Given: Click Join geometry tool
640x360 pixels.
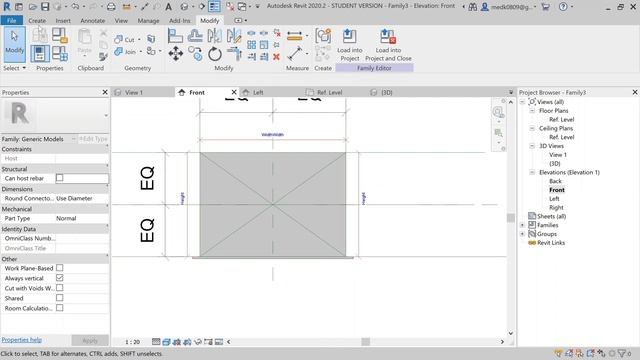Looking at the screenshot, I should pyautogui.click(x=125, y=52).
